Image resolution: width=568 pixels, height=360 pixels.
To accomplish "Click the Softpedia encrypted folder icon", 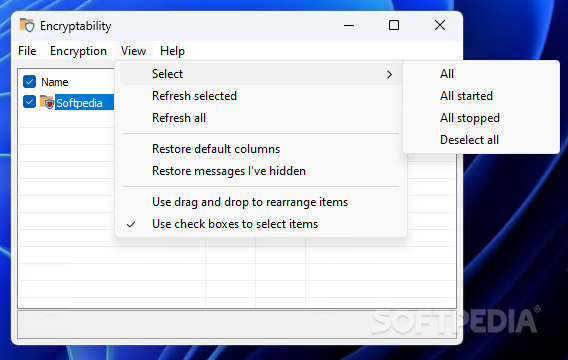I will (x=47, y=102).
